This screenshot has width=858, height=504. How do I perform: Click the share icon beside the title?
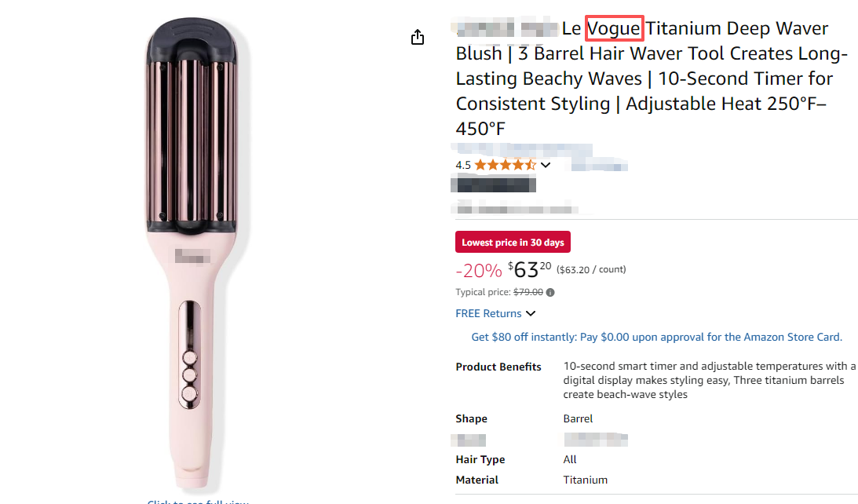point(418,38)
